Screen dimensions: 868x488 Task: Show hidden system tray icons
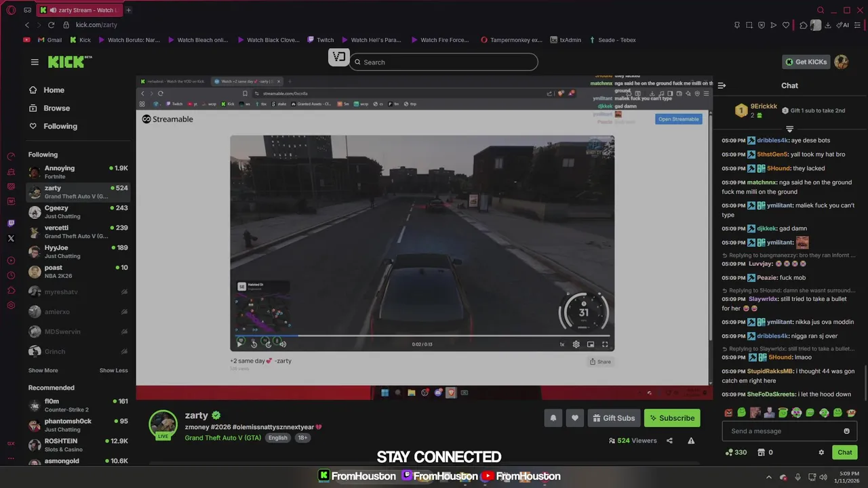pyautogui.click(x=768, y=476)
